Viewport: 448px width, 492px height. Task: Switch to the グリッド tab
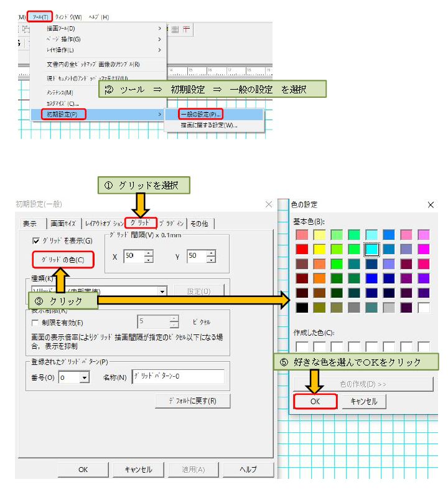point(141,223)
